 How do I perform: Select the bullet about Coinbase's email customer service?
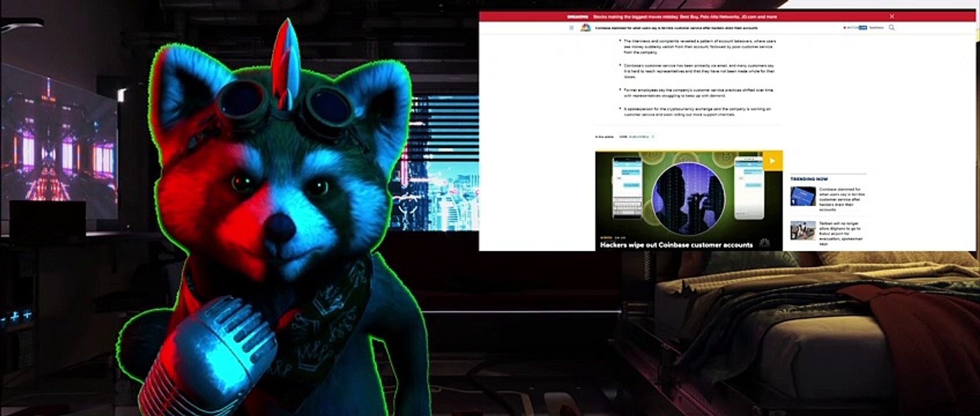click(x=699, y=71)
